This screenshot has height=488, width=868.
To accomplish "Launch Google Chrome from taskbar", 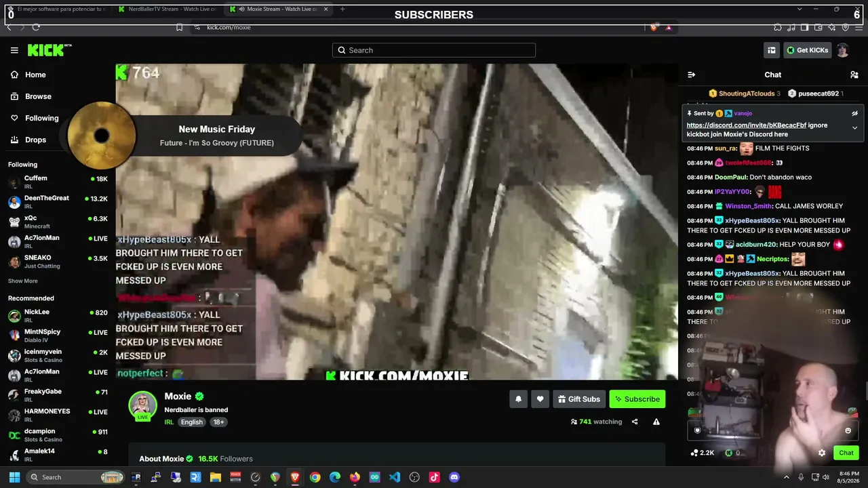I will tap(315, 477).
